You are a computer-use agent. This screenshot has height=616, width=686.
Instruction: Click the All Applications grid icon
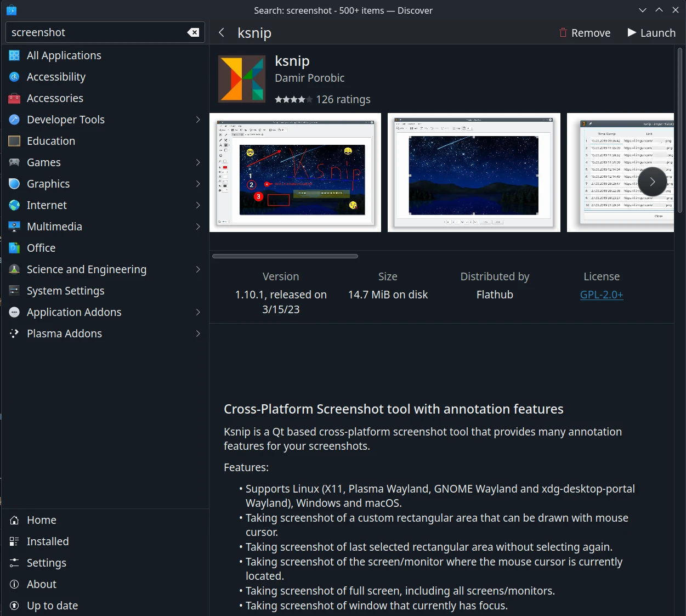tap(15, 55)
